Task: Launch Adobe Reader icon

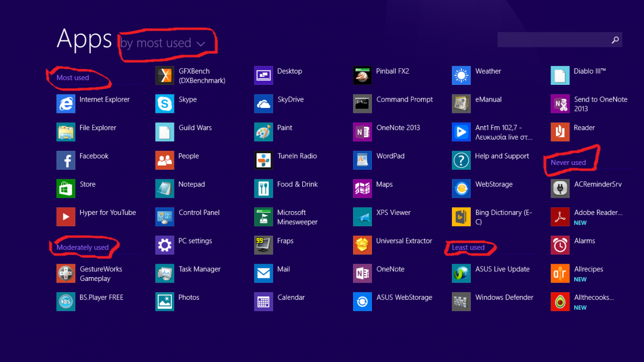Action: (560, 217)
